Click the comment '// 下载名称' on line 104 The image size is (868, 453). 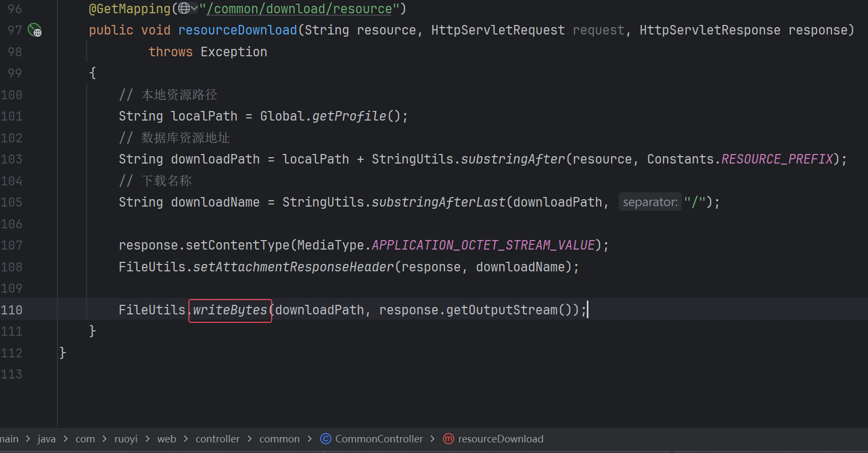tap(155, 181)
